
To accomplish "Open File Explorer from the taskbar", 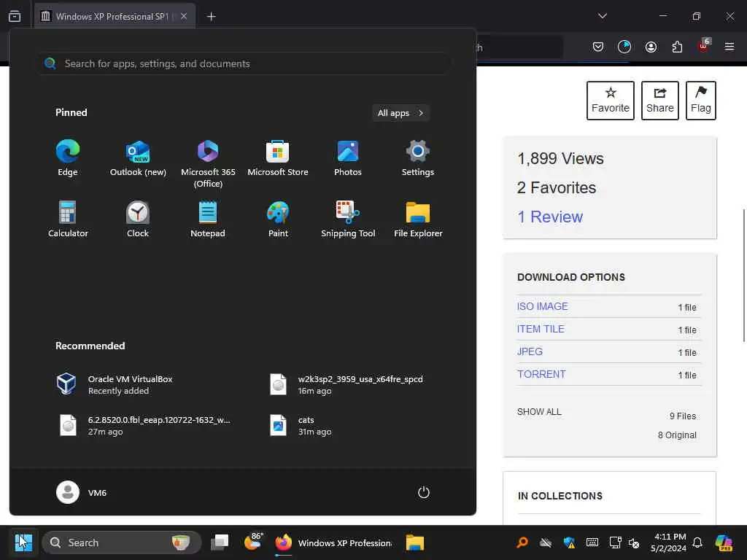I will click(x=415, y=542).
